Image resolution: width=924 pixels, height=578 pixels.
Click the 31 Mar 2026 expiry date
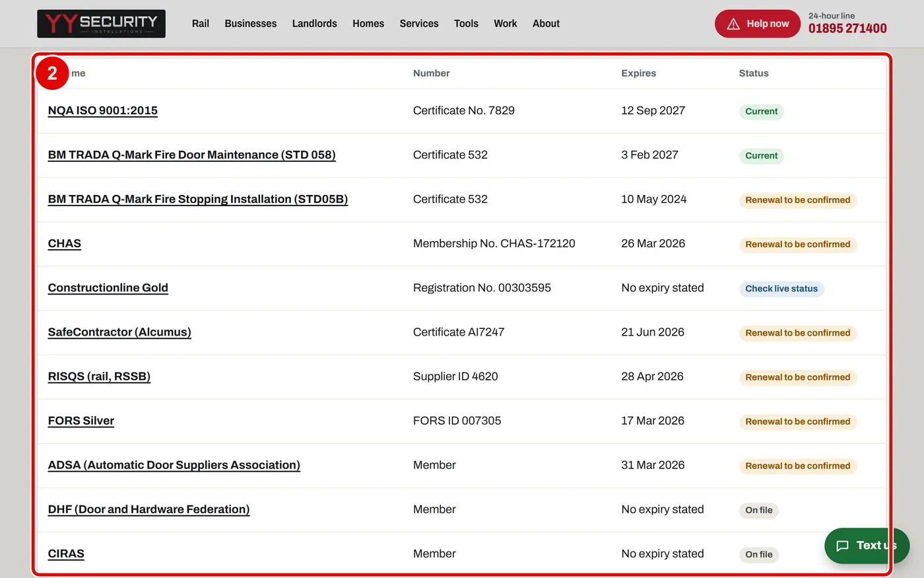point(653,465)
